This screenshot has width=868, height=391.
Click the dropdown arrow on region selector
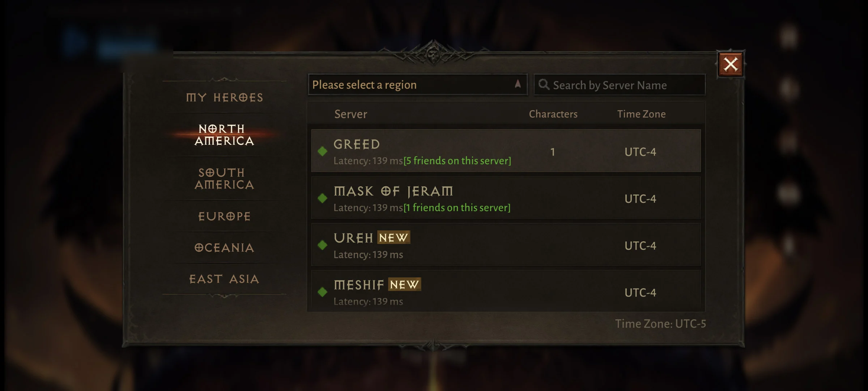(x=516, y=84)
